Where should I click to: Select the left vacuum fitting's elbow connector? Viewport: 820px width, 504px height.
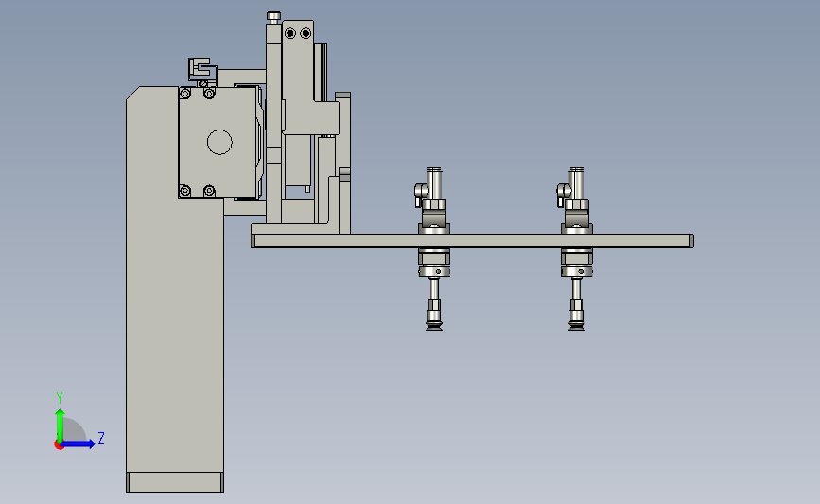point(421,194)
